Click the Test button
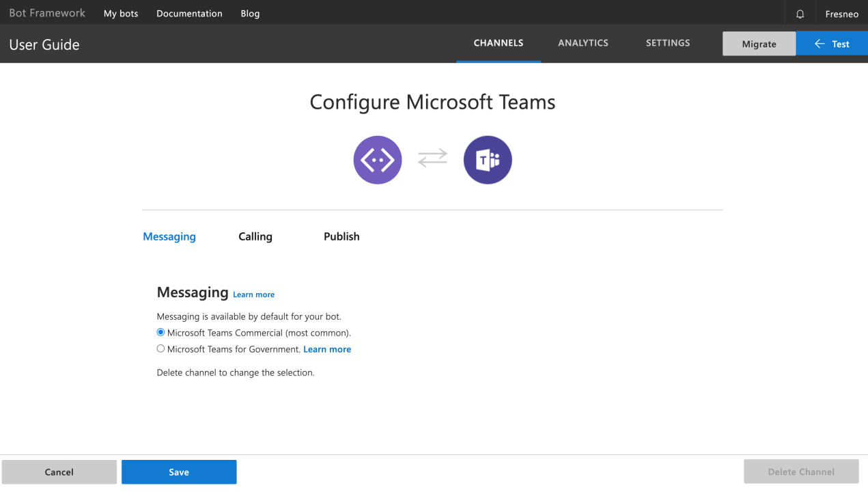The image size is (868, 492). (832, 44)
